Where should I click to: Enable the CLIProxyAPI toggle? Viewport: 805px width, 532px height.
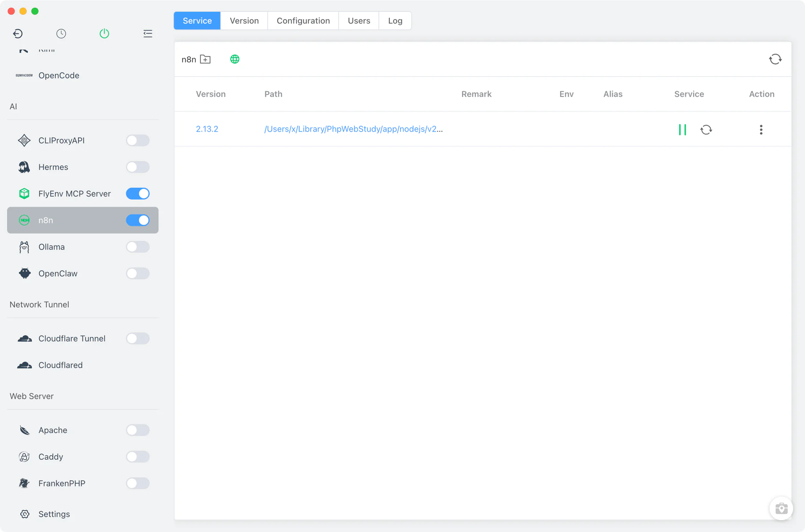click(x=138, y=140)
